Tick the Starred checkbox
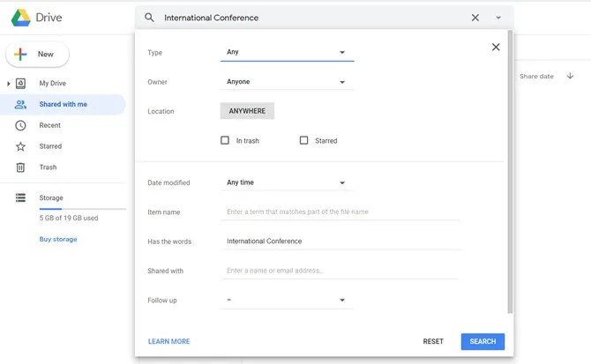Image resolution: width=591 pixels, height=364 pixels. pos(304,140)
